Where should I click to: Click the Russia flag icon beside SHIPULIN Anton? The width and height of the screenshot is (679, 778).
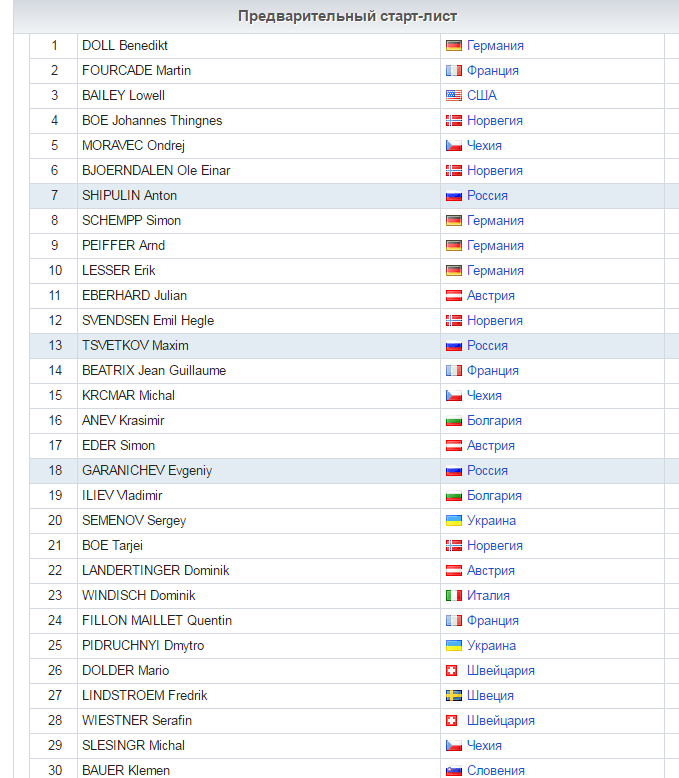tap(454, 196)
